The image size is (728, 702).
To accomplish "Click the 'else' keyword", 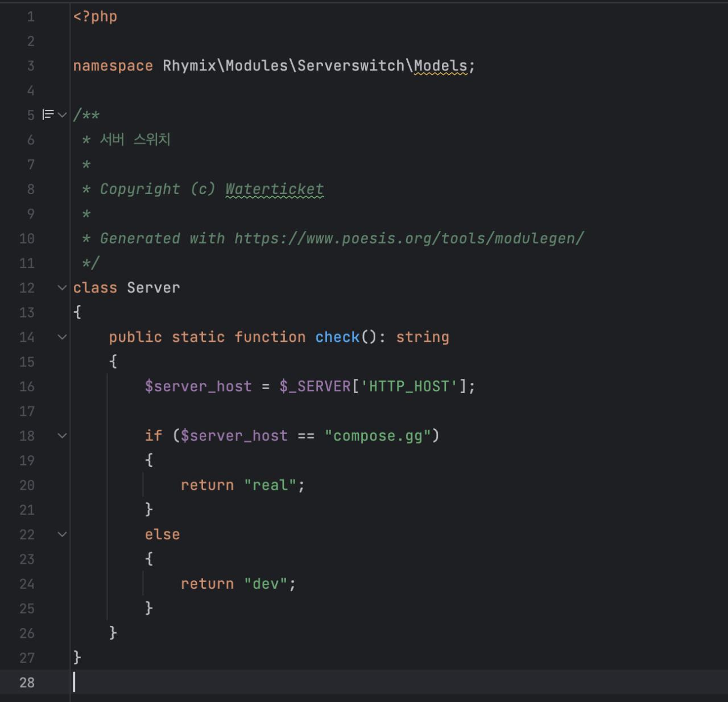I will (162, 535).
